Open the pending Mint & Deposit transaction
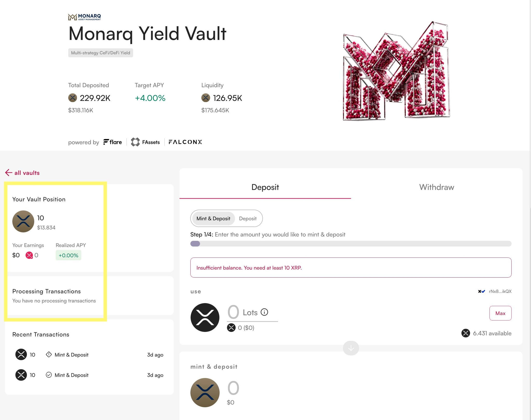The height and width of the screenshot is (420, 531). pyautogui.click(x=89, y=355)
